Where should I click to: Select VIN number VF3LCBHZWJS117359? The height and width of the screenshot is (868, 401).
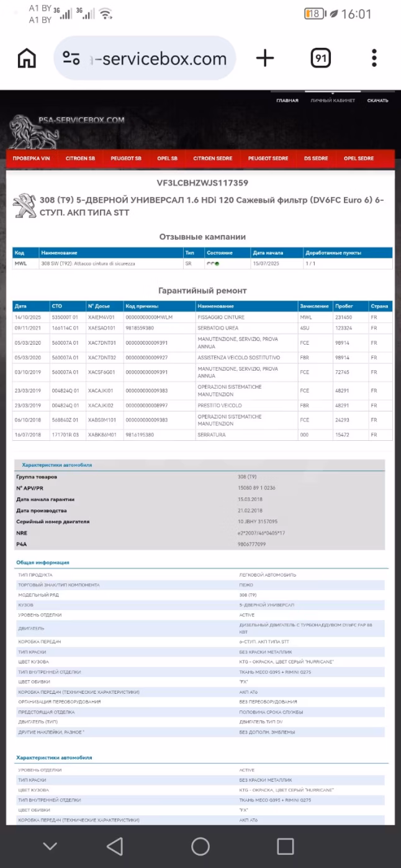(202, 183)
